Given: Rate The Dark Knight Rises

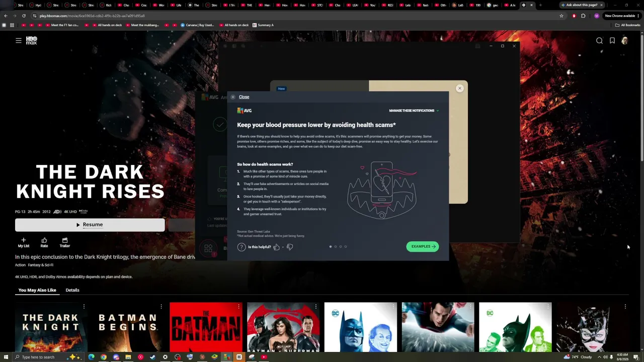Looking at the screenshot, I should pyautogui.click(x=44, y=243).
